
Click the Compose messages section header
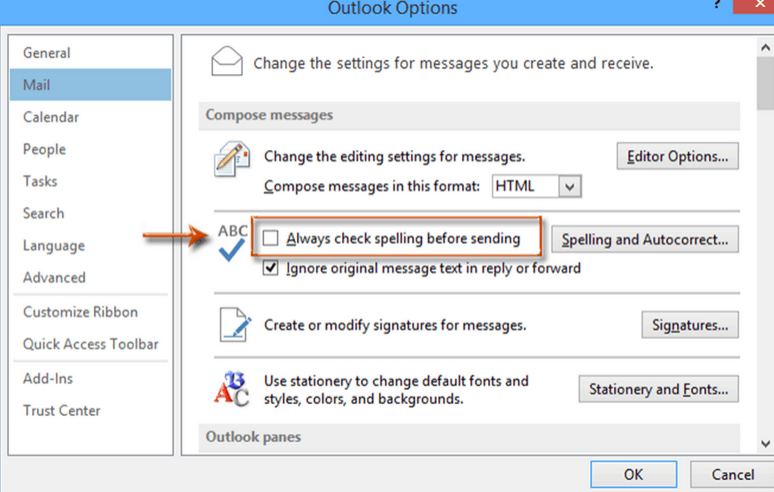(469, 115)
